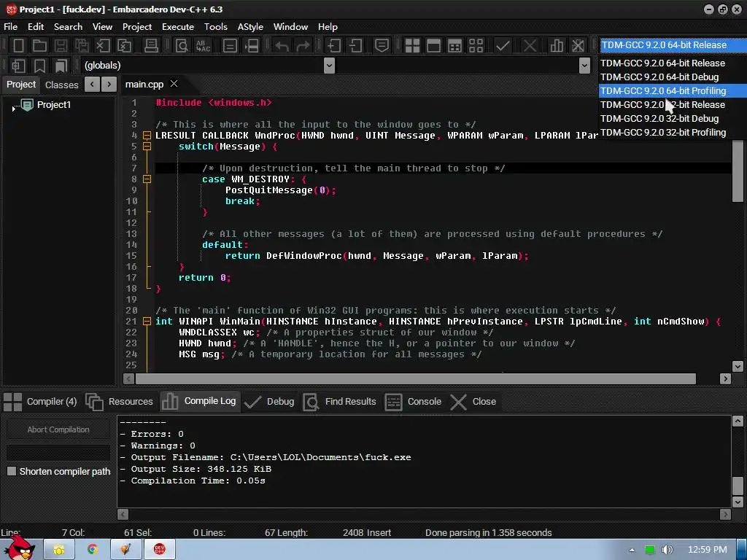Open the Tools menu

[216, 27]
